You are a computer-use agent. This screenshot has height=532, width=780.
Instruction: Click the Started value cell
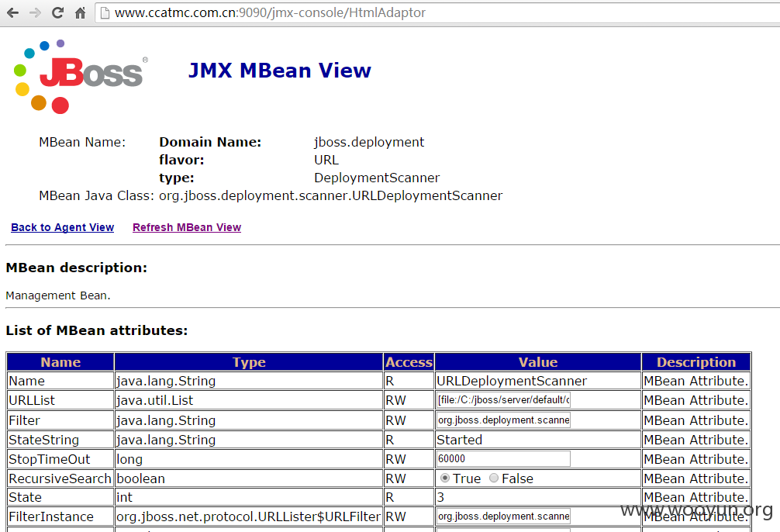coord(538,440)
